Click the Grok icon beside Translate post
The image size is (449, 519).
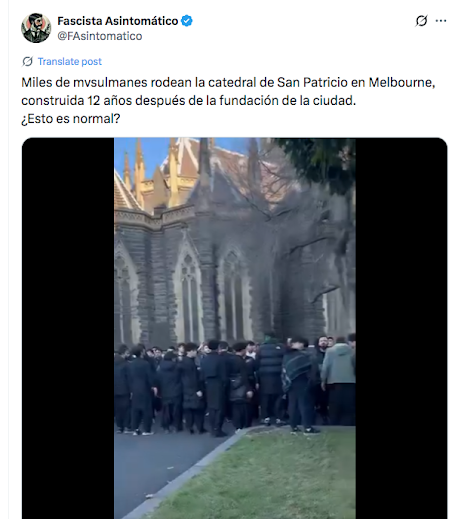click(27, 61)
